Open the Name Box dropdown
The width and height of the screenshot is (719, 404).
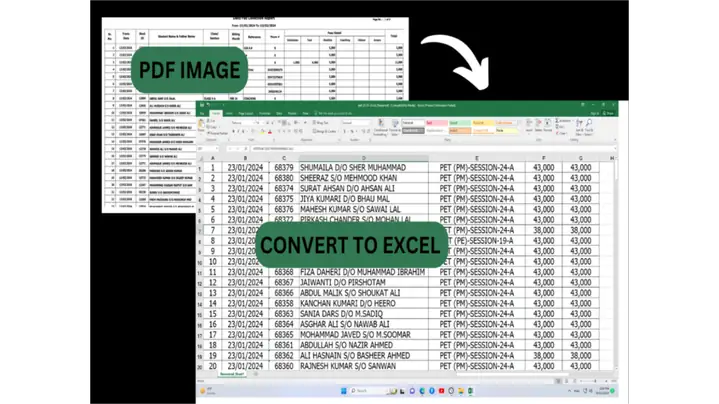pos(217,149)
